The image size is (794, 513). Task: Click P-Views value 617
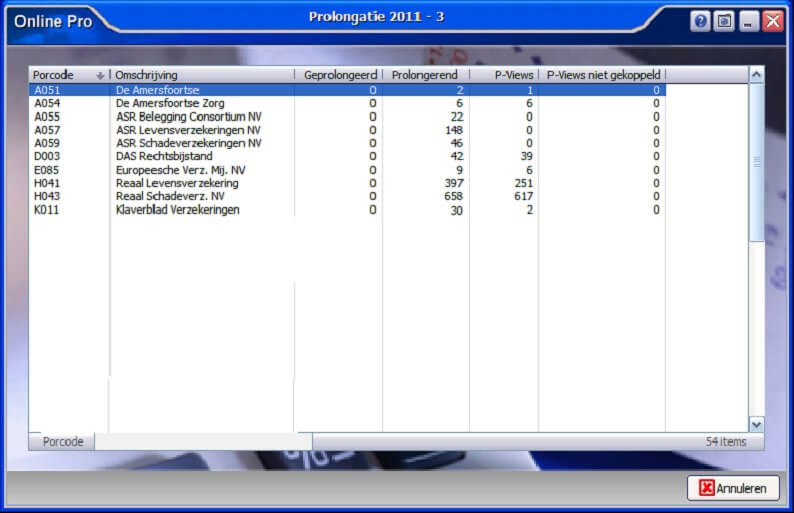524,196
